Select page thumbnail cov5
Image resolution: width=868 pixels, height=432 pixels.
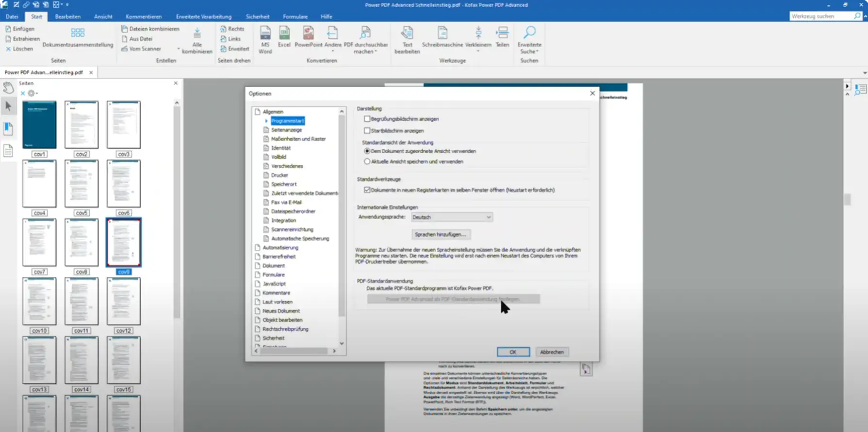coord(82,184)
